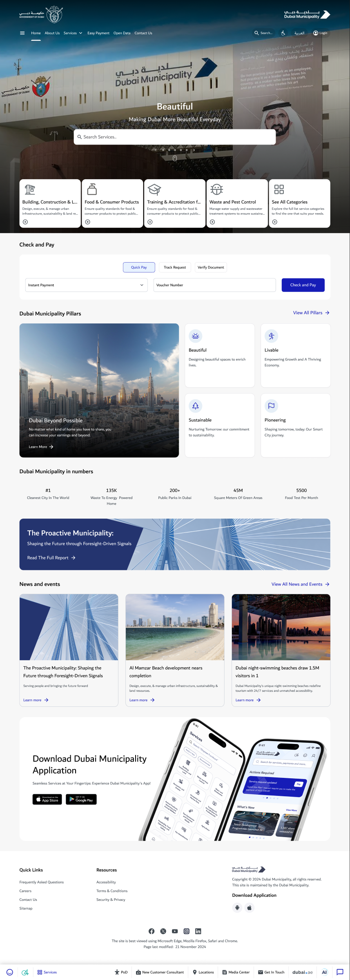Open Frequently Asked Questions footer link
The image size is (350, 980).
point(42,882)
